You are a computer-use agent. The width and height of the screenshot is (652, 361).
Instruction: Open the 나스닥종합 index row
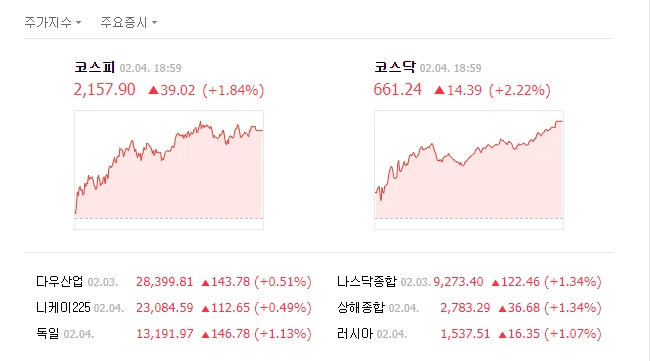tap(469, 282)
